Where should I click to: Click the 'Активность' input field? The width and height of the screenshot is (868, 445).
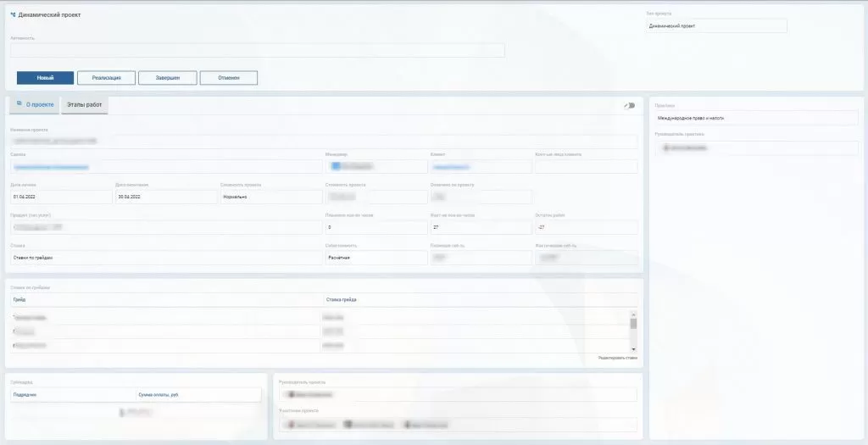[257, 51]
